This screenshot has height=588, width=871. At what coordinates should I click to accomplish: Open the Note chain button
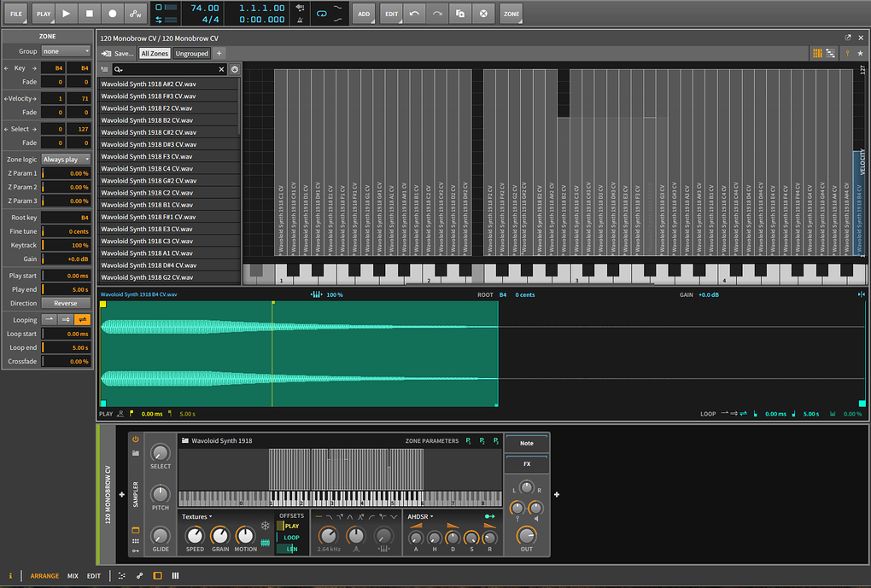[x=527, y=443]
